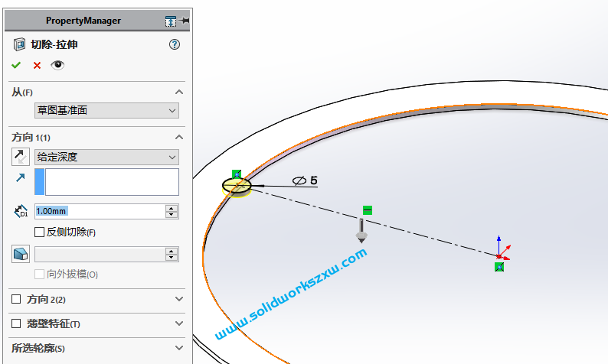The width and height of the screenshot is (608, 364).
Task: Collapse the 从 section chevron
Action: (x=179, y=92)
